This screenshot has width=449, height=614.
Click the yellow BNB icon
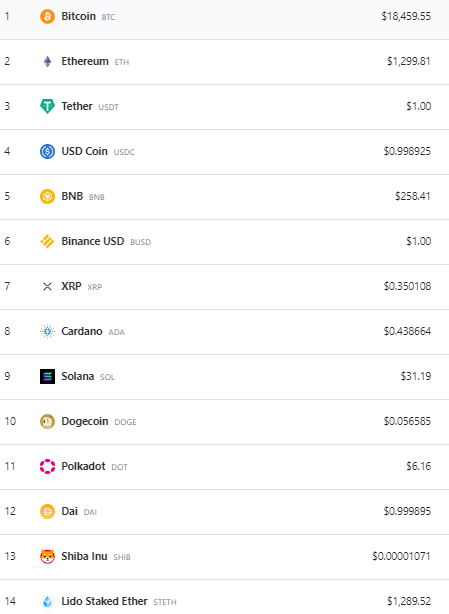(x=47, y=197)
